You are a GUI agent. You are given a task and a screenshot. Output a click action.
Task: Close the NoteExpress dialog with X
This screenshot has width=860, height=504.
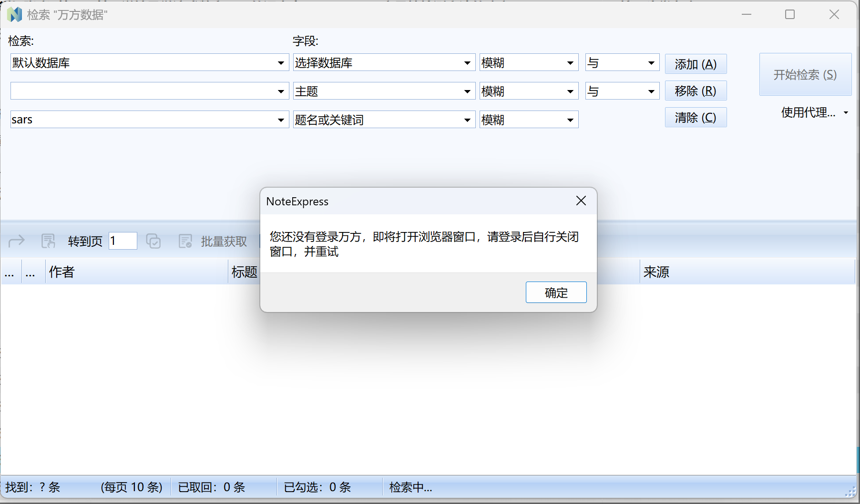pos(581,201)
